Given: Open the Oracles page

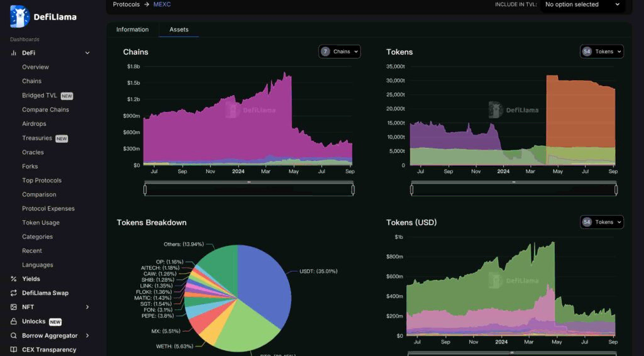Looking at the screenshot, I should coord(33,152).
